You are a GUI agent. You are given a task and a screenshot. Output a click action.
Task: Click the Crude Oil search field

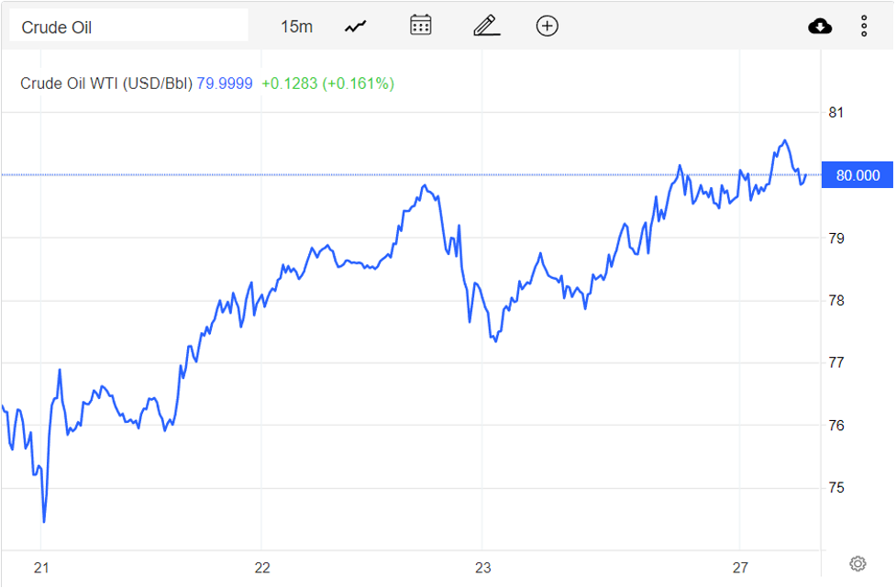tap(128, 27)
